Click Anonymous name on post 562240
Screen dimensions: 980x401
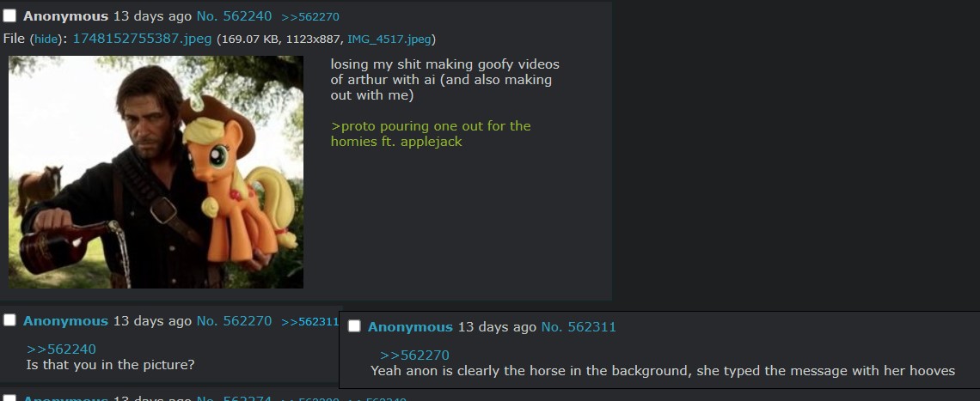[65, 16]
